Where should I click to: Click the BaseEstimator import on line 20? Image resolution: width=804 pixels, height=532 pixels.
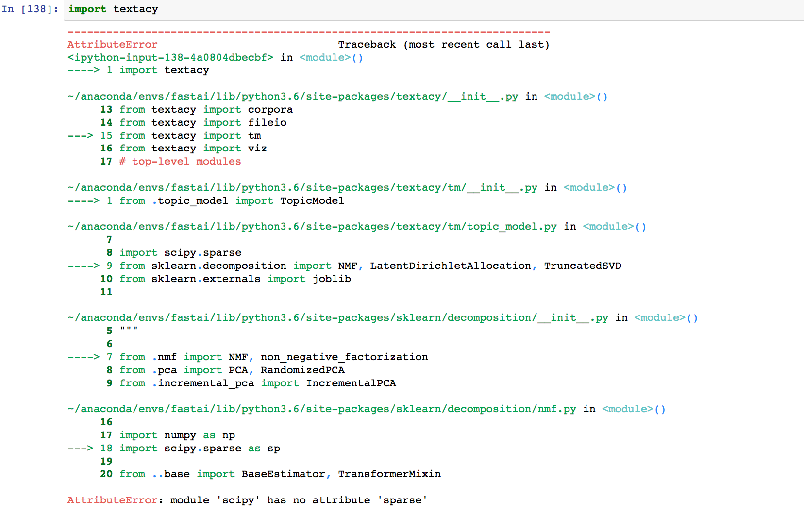tap(283, 474)
